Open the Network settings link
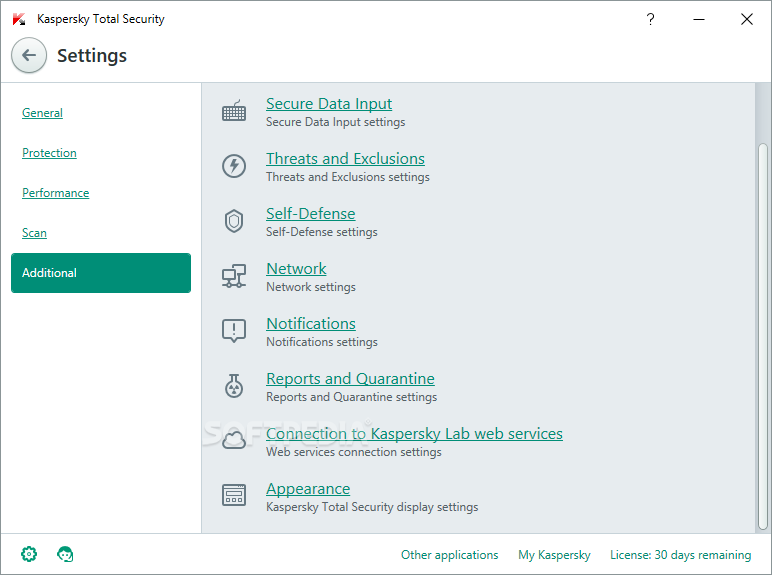Viewport: 772px width, 575px height. pyautogui.click(x=296, y=269)
